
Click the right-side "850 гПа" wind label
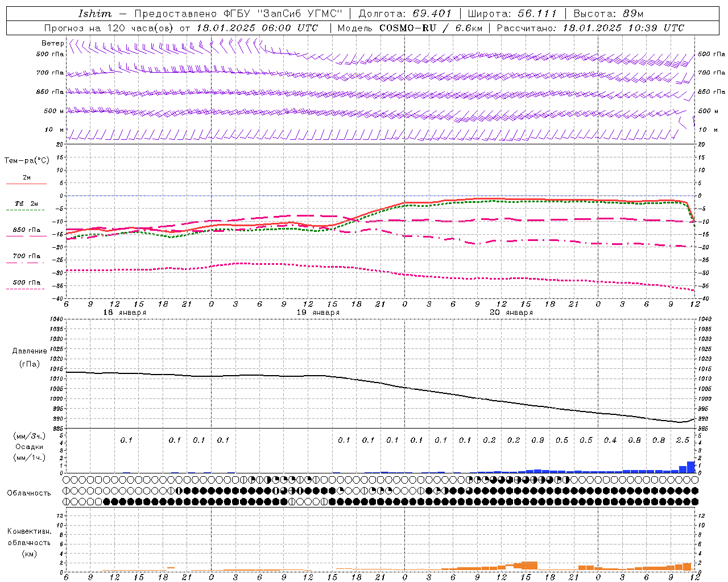[x=712, y=92]
